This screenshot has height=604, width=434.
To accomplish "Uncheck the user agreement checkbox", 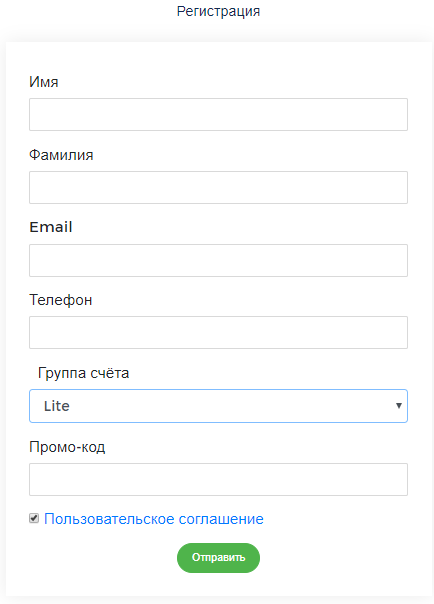I will pos(34,518).
